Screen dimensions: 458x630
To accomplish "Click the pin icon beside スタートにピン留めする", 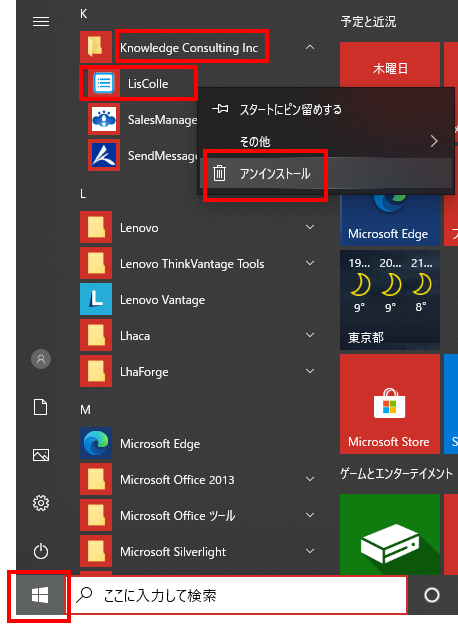I will tap(220, 108).
